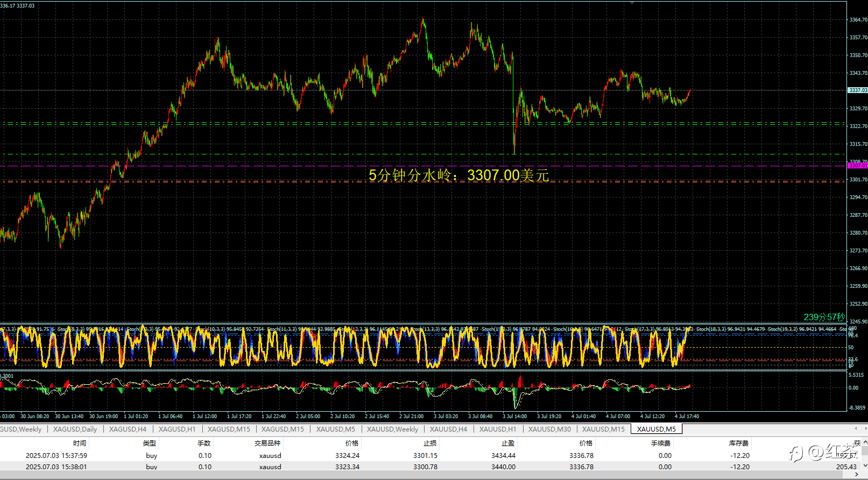Sort trades by the 止损 column header
Image resolution: width=868 pixels, height=480 pixels.
point(430,443)
